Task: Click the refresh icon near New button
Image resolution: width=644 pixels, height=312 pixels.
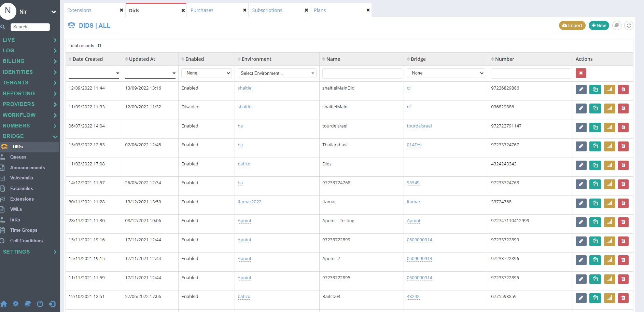Action: (x=629, y=26)
